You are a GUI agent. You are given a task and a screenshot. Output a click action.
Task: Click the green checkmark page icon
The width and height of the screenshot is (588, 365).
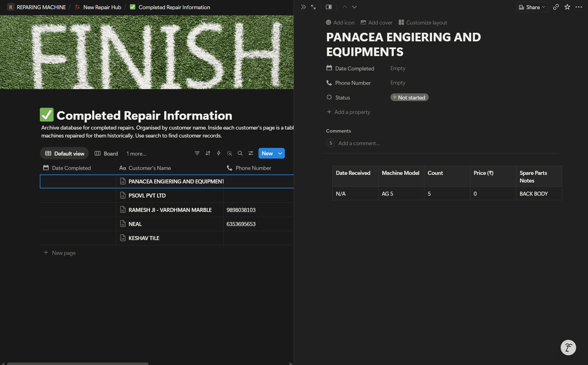(x=47, y=115)
